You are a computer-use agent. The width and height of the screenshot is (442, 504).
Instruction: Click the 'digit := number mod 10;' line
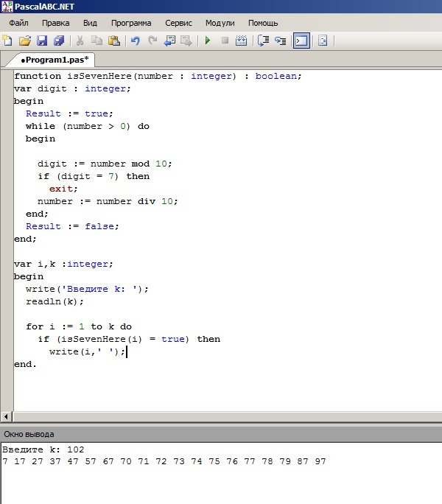click(x=105, y=164)
